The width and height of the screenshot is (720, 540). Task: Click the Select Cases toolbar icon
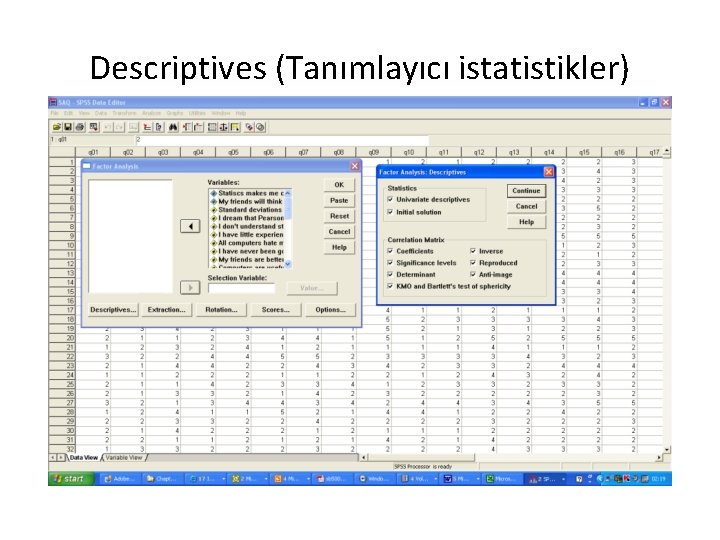[x=235, y=127]
